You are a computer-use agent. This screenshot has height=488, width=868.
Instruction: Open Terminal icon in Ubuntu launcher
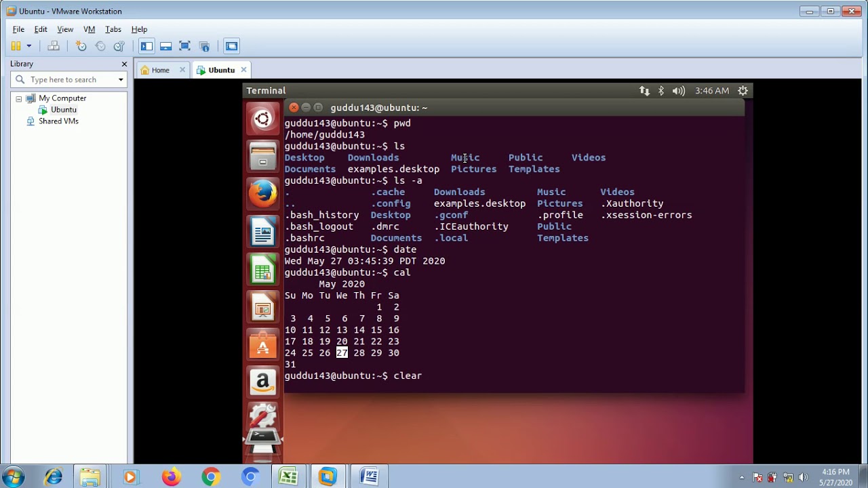coord(262,440)
